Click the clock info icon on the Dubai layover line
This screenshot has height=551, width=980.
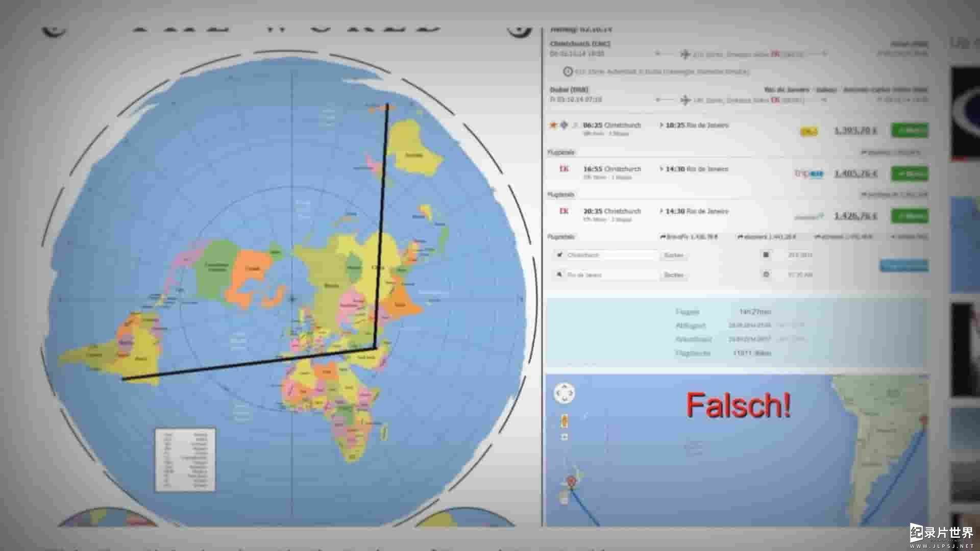click(x=568, y=72)
